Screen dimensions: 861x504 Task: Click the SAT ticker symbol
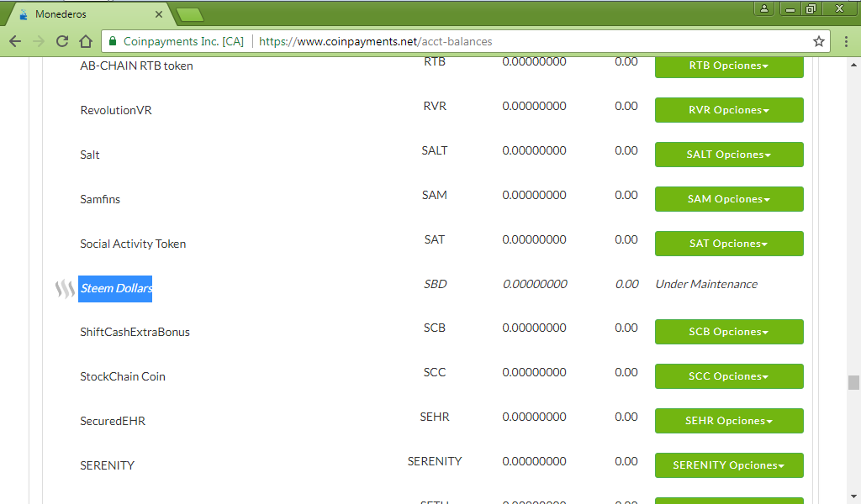click(x=435, y=239)
